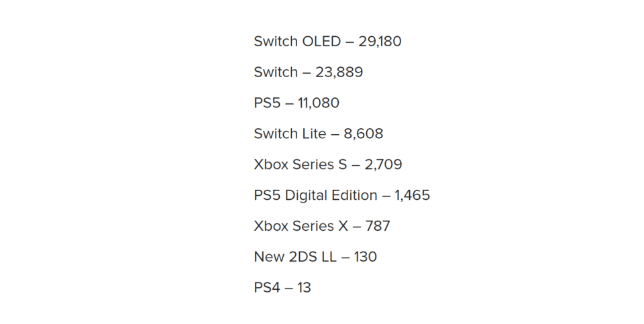Select the number 8,608
644x324 pixels.
click(x=364, y=134)
